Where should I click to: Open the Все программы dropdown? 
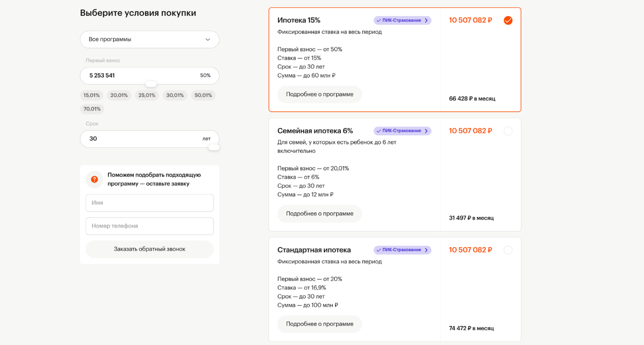pos(150,39)
